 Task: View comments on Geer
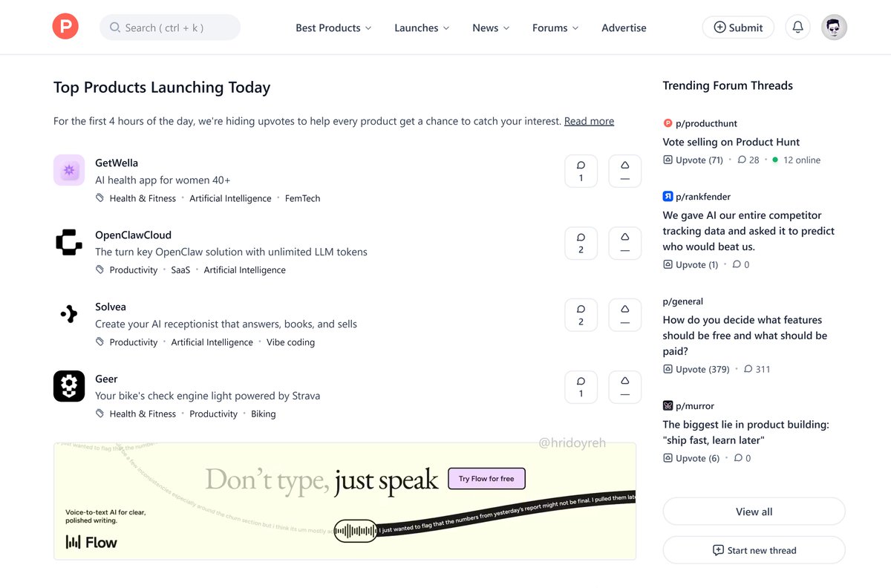pyautogui.click(x=581, y=387)
